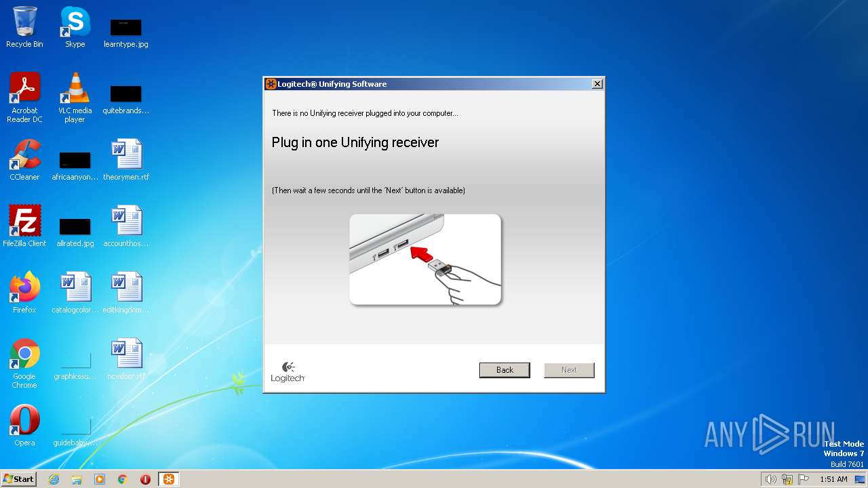Click the Back button in Logitech dialog
This screenshot has width=868, height=488.
point(505,370)
